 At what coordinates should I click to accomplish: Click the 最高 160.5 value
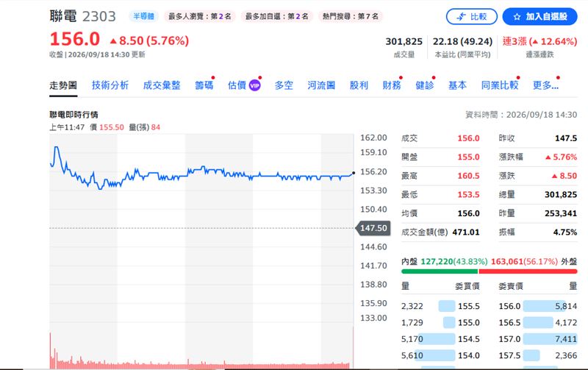468,176
